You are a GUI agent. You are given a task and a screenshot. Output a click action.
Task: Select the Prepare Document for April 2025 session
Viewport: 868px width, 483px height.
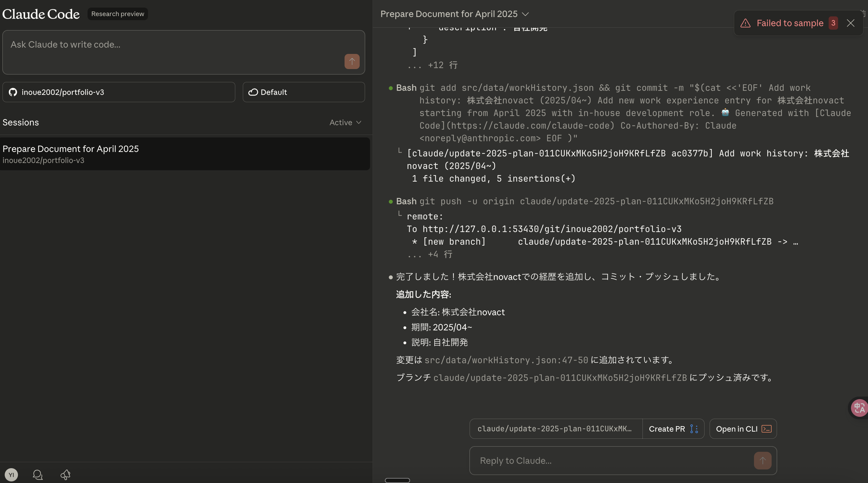(185, 154)
